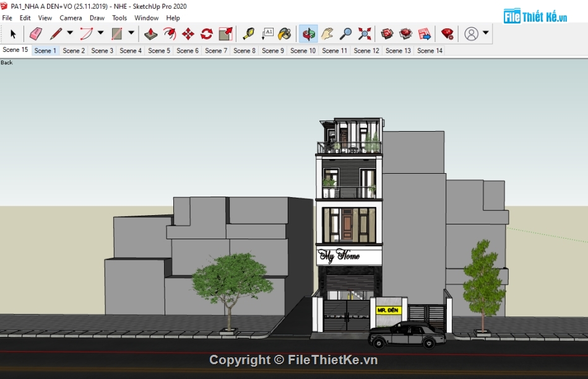588x379 pixels.
Task: Activate the Push/Pull tool
Action: pyautogui.click(x=151, y=34)
